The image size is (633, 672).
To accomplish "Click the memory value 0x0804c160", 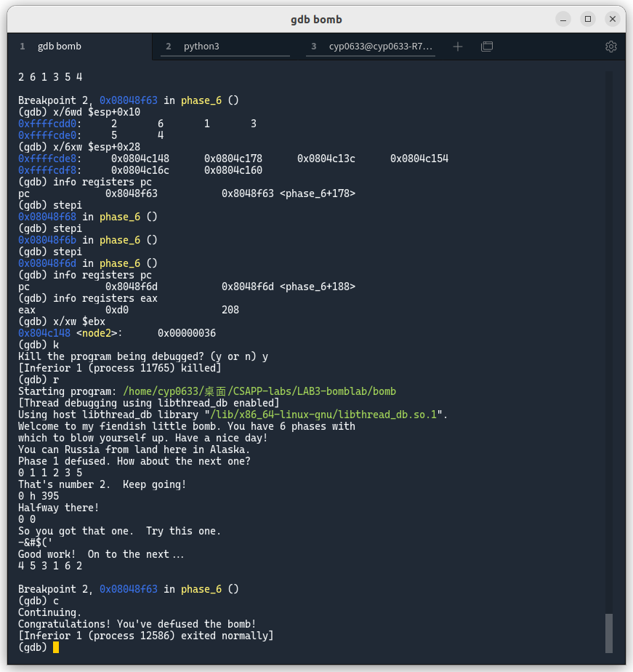I will point(233,170).
